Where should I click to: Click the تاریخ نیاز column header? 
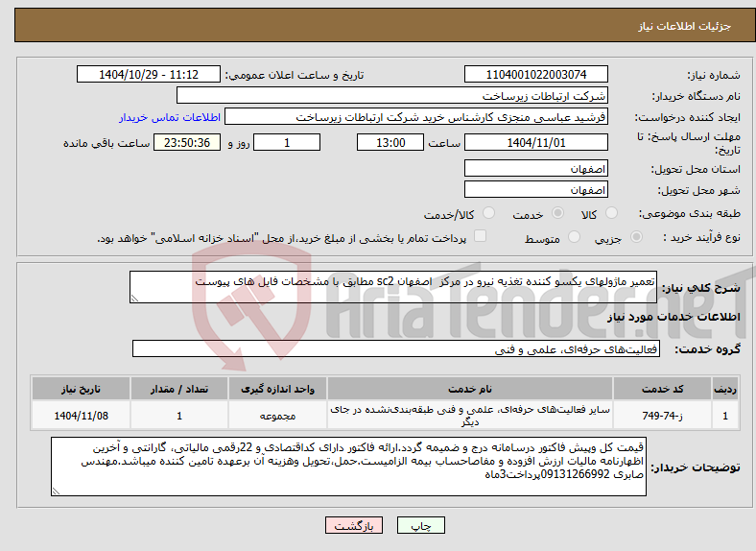81,389
